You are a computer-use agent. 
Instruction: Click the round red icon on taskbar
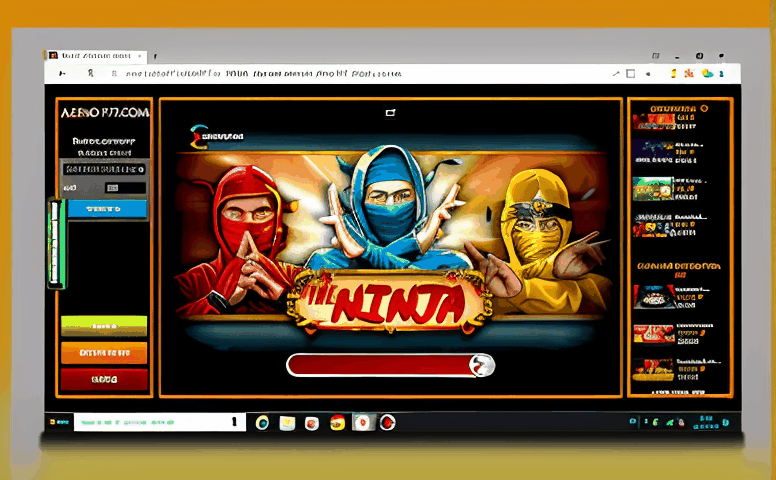click(x=387, y=423)
